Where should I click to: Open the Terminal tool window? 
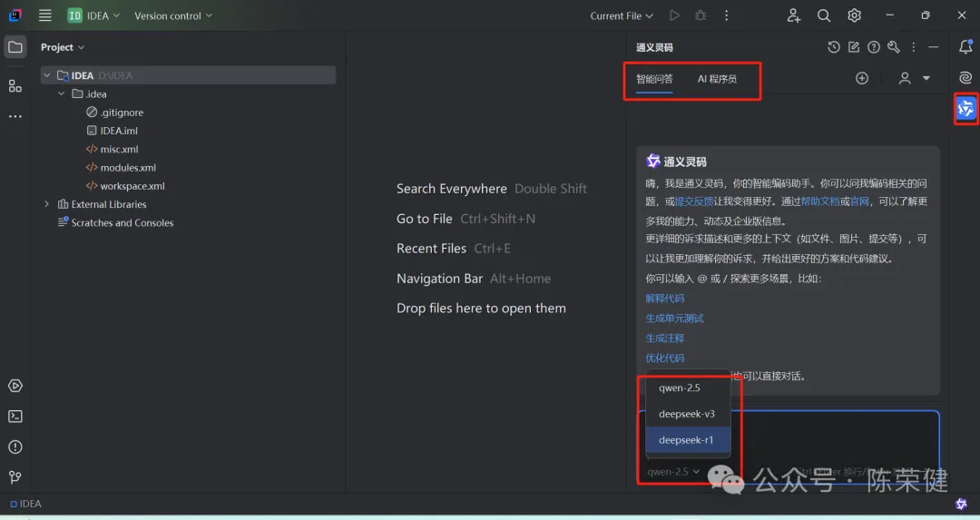pos(15,417)
